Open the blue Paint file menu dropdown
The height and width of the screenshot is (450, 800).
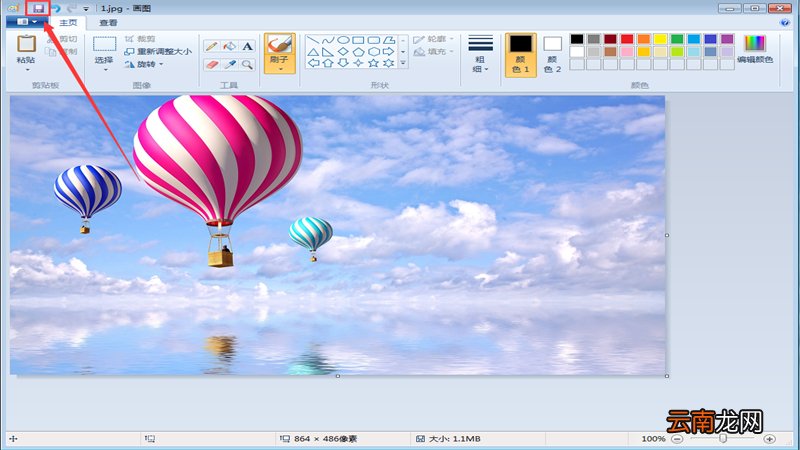click(x=26, y=22)
